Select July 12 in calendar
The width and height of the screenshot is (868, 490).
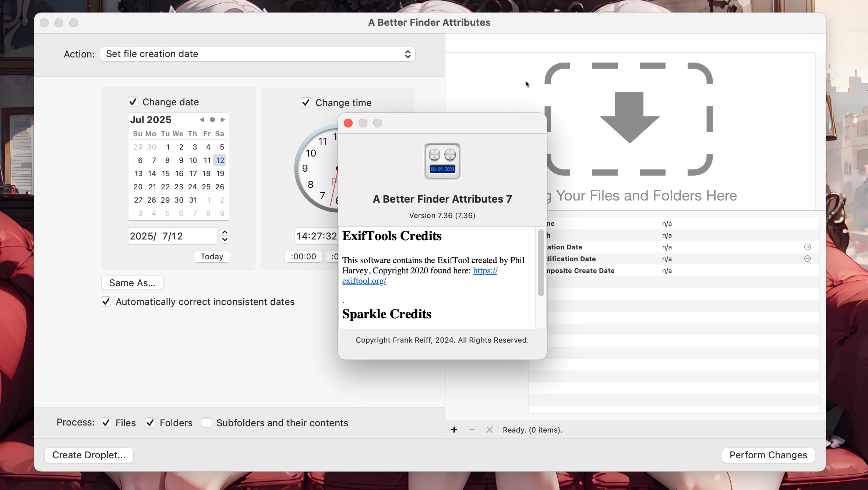coord(220,160)
